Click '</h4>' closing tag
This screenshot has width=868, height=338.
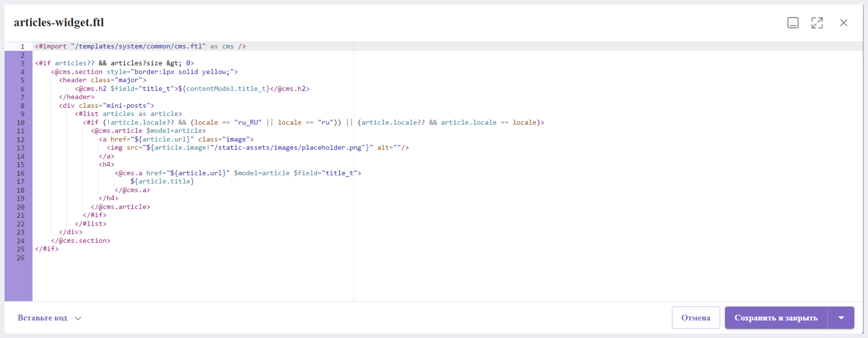pyautogui.click(x=108, y=199)
